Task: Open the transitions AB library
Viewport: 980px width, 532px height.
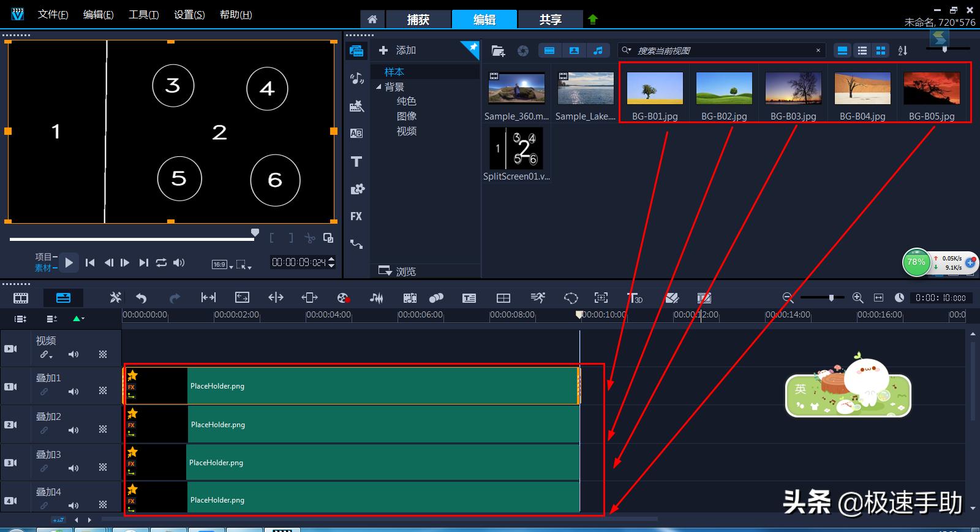Action: (356, 134)
